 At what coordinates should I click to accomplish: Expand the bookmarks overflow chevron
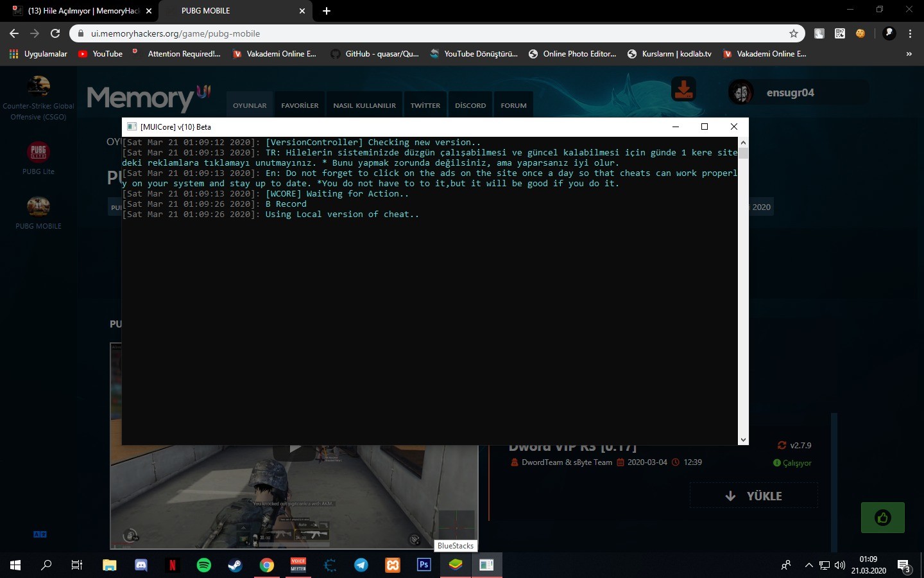pyautogui.click(x=909, y=54)
